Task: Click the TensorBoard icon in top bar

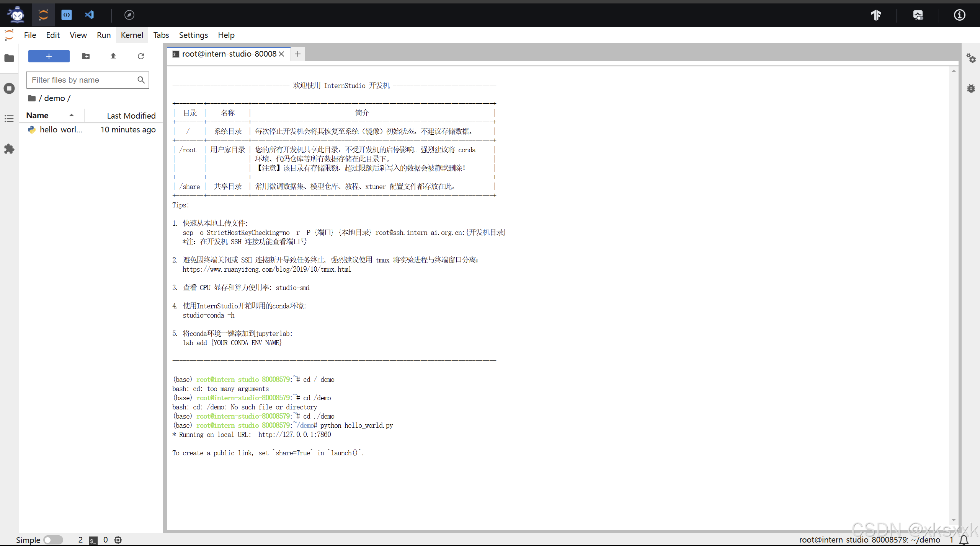Action: [876, 15]
